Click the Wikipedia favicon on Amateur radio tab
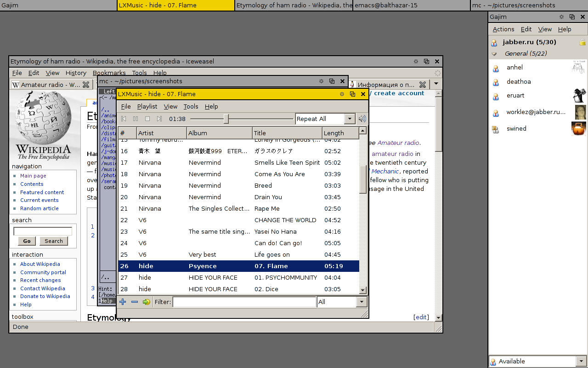 (x=16, y=85)
